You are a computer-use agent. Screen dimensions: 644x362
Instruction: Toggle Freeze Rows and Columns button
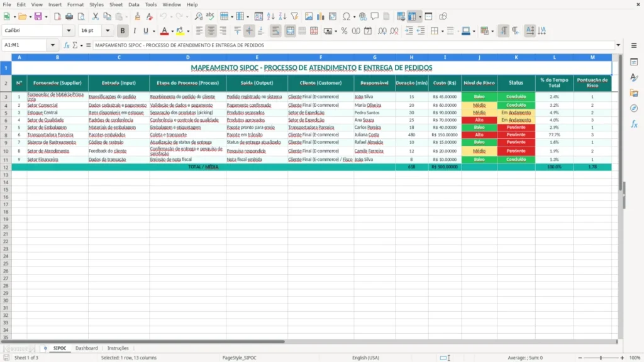[412, 16]
